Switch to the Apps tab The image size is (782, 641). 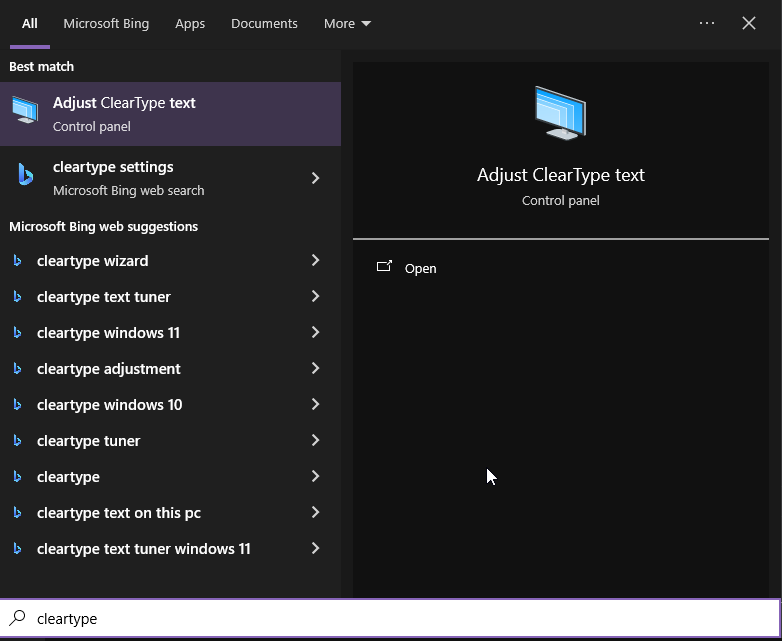click(x=190, y=23)
